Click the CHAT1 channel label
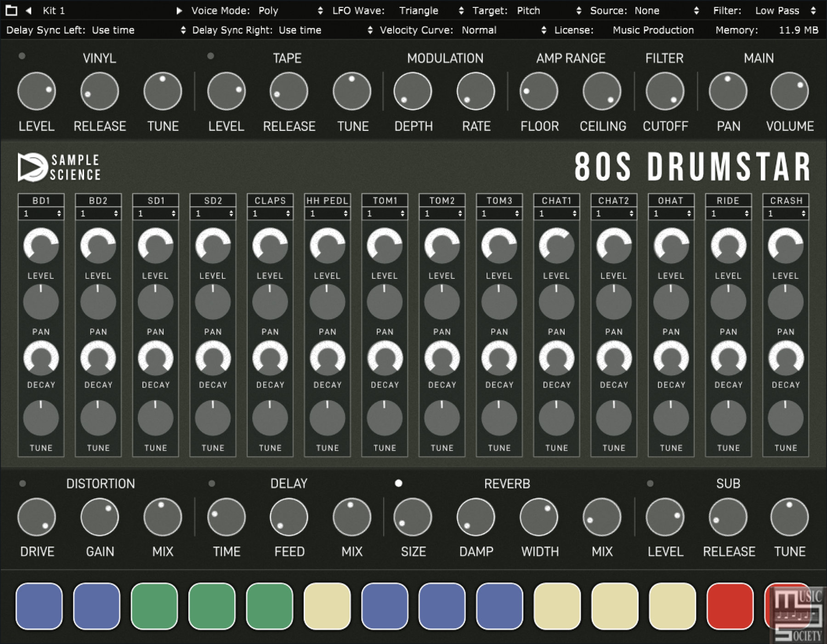The width and height of the screenshot is (827, 644). 556,200
